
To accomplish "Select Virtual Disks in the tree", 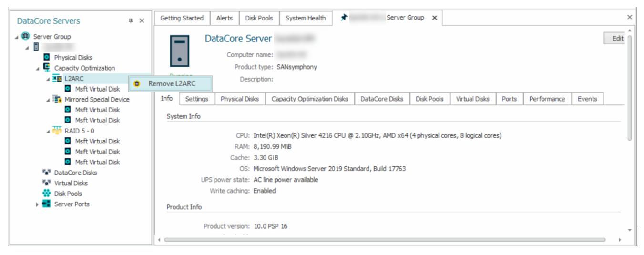I will click(x=71, y=184).
